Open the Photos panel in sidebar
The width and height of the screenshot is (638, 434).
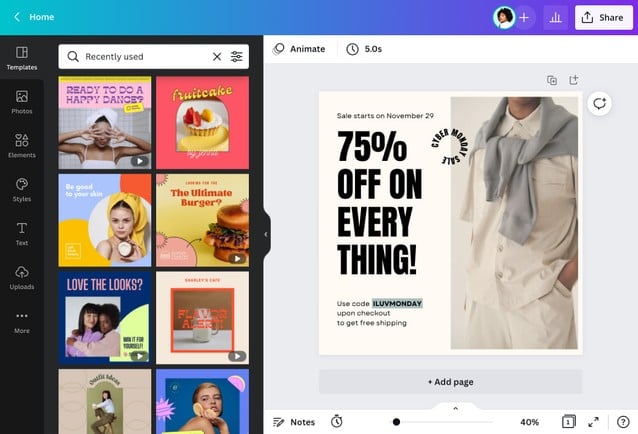pos(21,101)
